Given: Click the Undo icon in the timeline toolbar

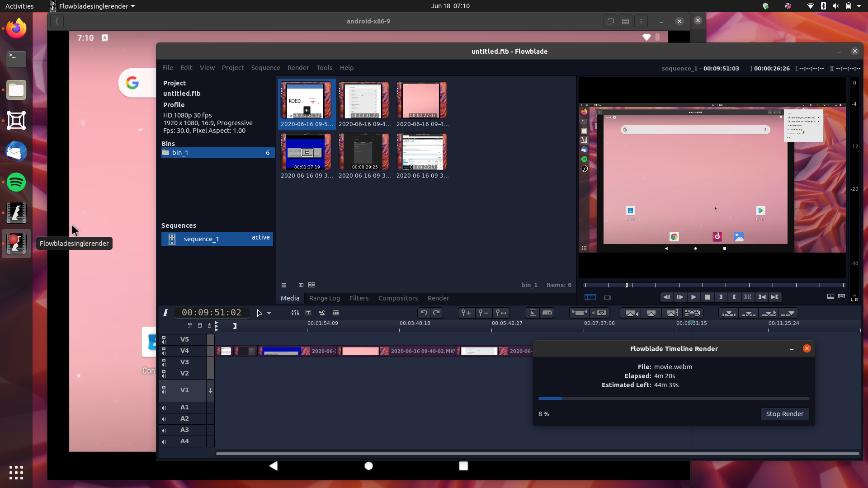Looking at the screenshot, I should point(423,313).
